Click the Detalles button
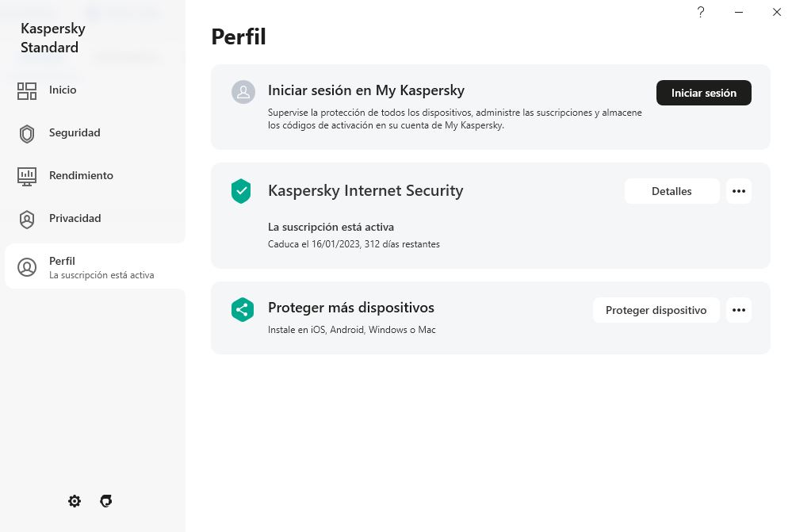792x532 pixels. [671, 191]
